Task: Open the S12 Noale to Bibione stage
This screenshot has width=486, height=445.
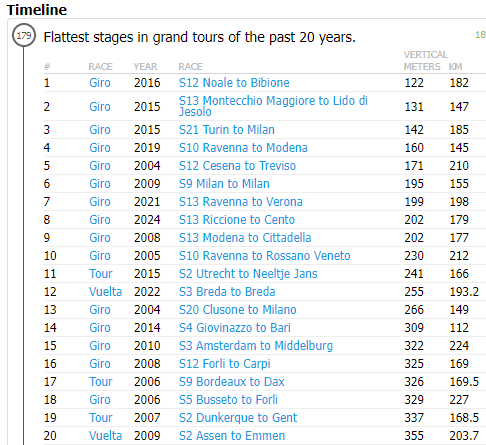Action: [x=234, y=83]
